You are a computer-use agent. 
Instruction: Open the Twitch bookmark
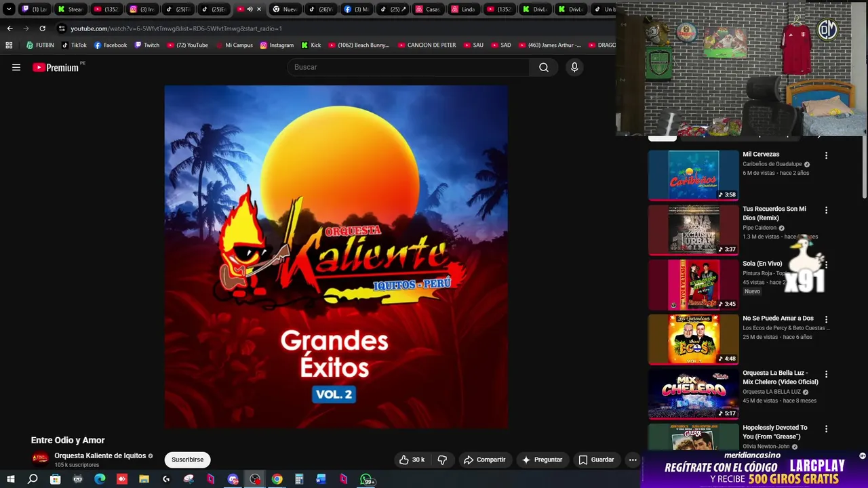pyautogui.click(x=147, y=45)
